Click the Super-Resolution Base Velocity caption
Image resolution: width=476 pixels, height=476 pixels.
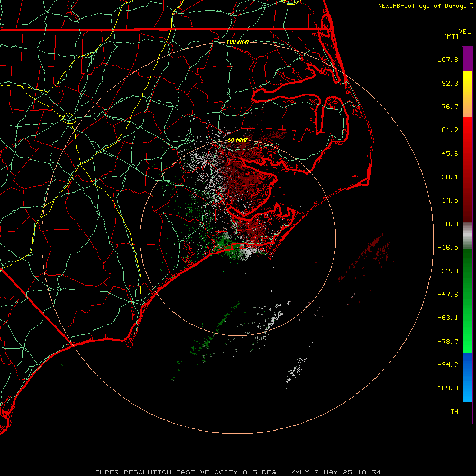coord(237,472)
